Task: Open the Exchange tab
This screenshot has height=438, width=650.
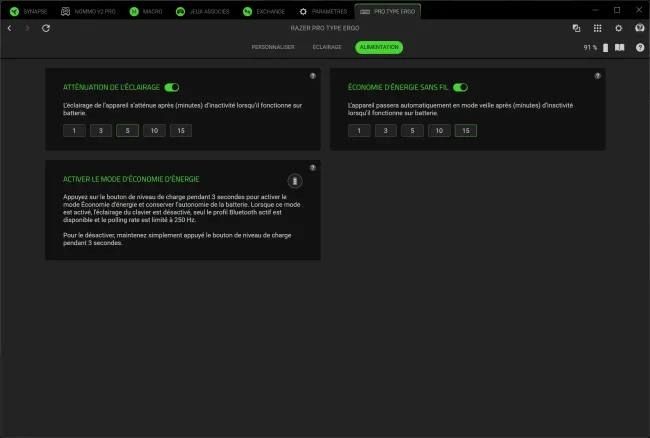Action: coord(264,12)
